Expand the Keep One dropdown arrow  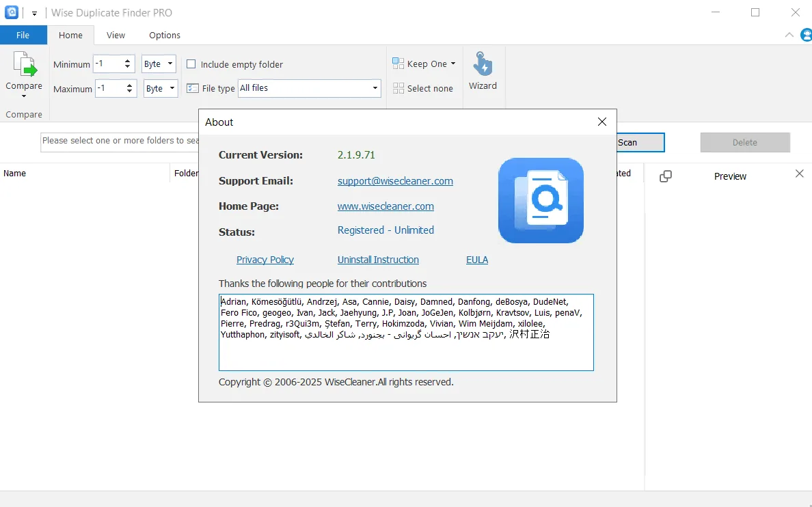(453, 64)
